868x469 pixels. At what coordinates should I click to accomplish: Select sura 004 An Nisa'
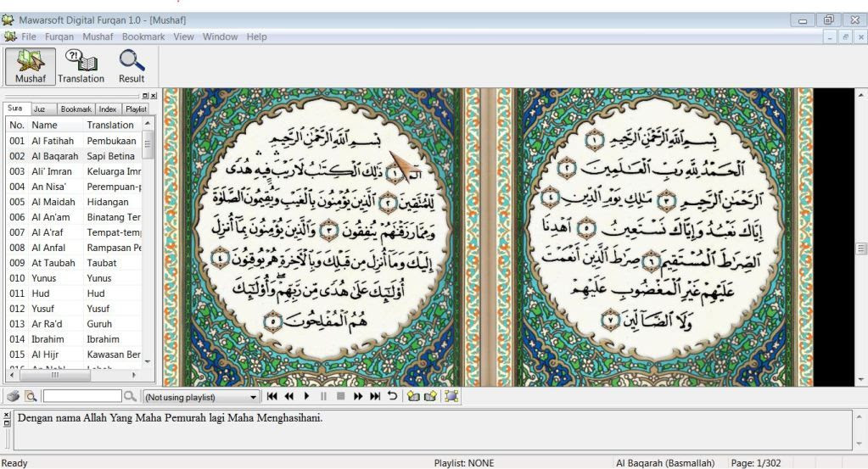click(x=74, y=187)
